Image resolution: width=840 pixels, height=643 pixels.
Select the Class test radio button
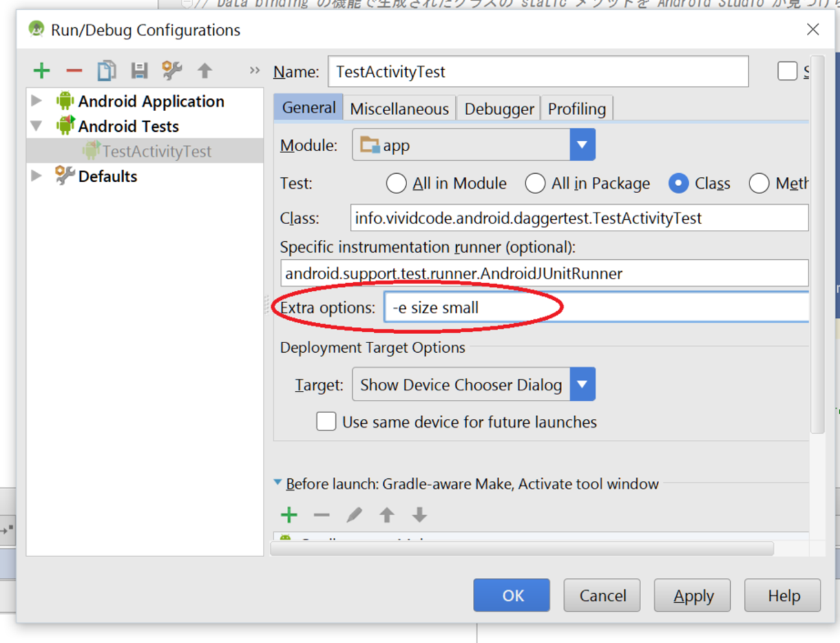[x=678, y=184]
